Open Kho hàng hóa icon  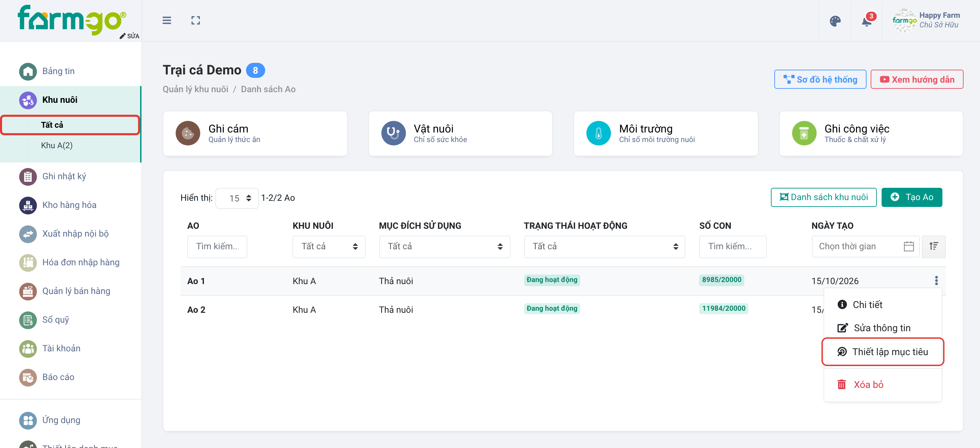coord(28,205)
